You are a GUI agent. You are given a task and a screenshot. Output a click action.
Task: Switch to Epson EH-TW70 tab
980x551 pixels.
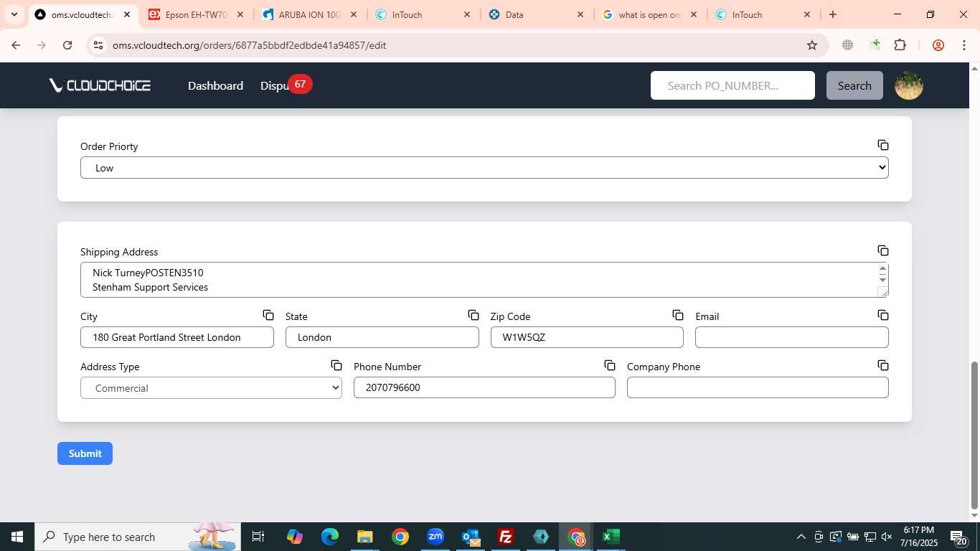tap(197, 14)
